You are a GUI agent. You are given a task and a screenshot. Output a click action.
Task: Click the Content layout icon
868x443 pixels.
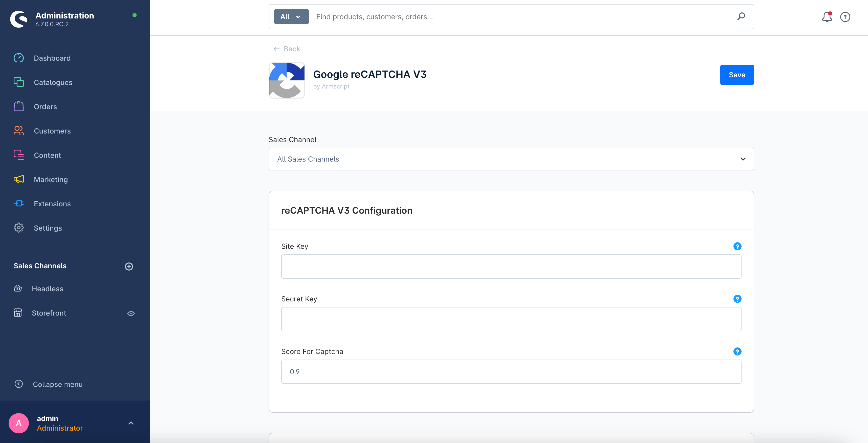(18, 155)
